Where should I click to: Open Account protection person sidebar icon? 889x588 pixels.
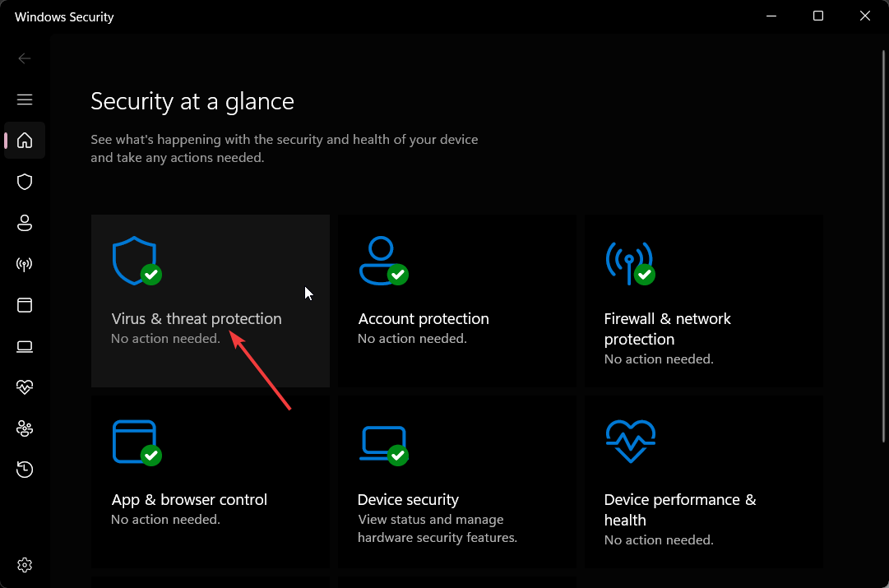tap(25, 223)
